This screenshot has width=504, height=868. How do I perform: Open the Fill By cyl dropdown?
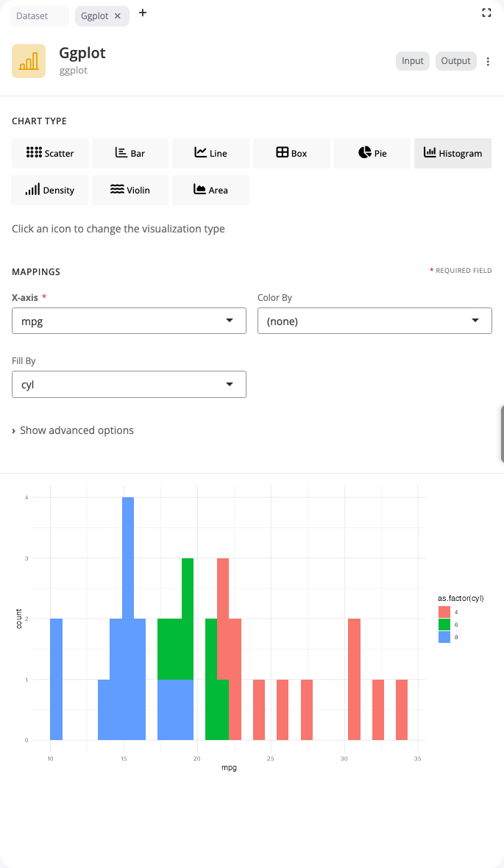(129, 384)
